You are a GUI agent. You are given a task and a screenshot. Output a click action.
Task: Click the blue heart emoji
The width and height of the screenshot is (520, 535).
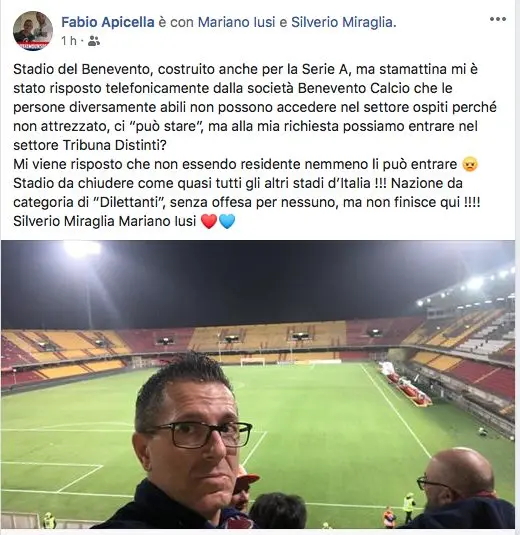point(227,221)
